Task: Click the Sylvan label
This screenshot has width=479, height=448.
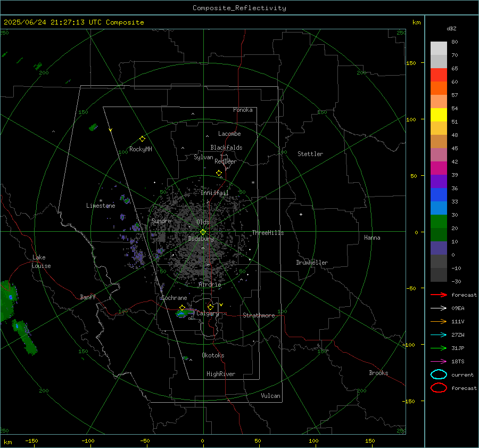Action: [203, 157]
